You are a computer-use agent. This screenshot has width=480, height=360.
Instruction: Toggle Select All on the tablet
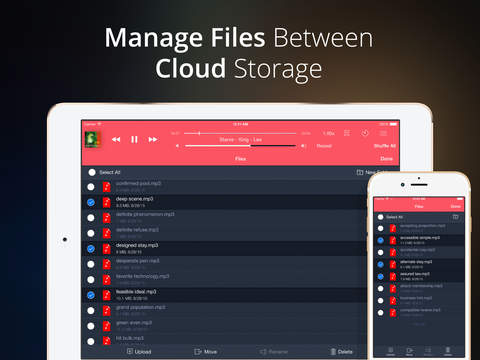click(x=92, y=172)
